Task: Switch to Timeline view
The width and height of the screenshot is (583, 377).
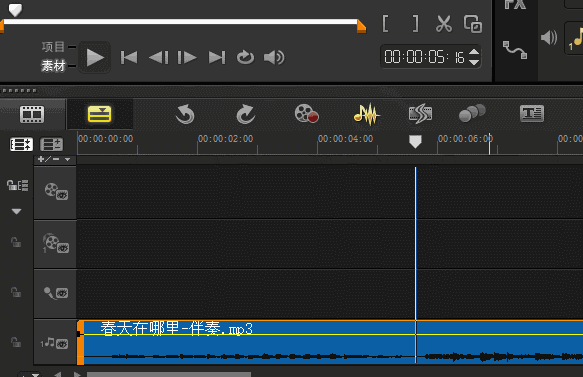Action: pos(99,114)
